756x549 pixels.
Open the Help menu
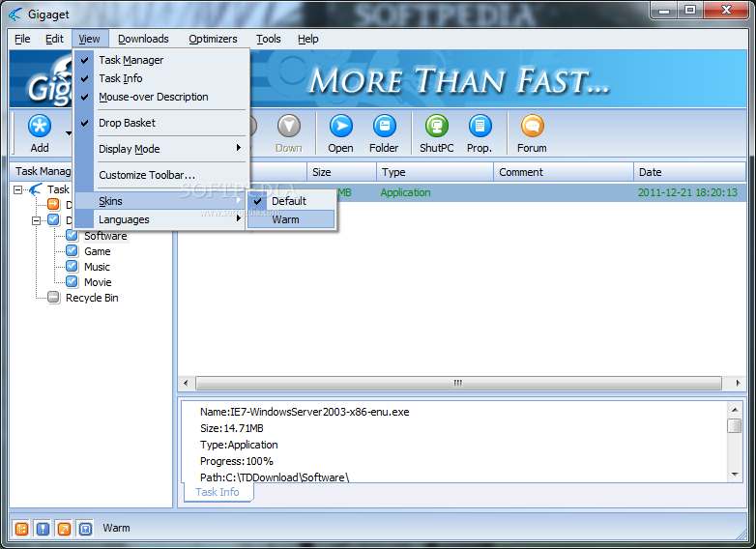(307, 39)
